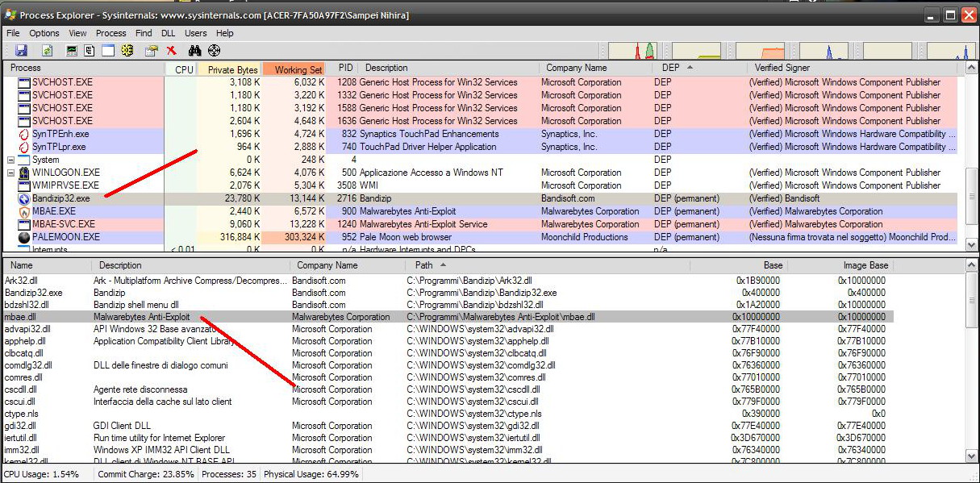Open the Options menu
Screen dimensions: 980x483
tap(44, 33)
